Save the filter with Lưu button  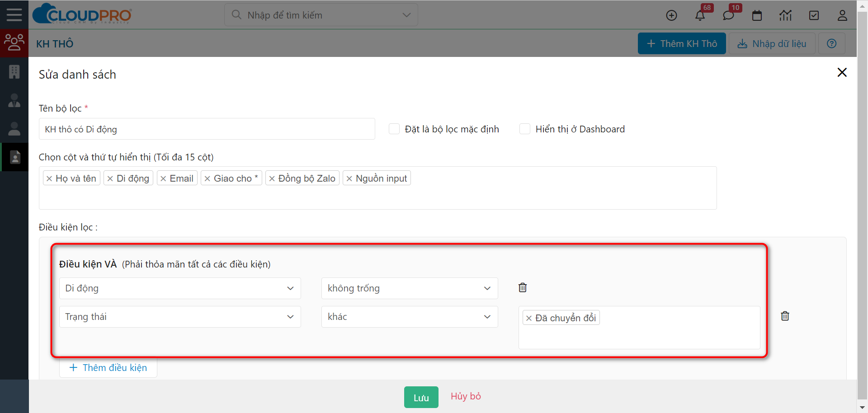click(x=421, y=397)
